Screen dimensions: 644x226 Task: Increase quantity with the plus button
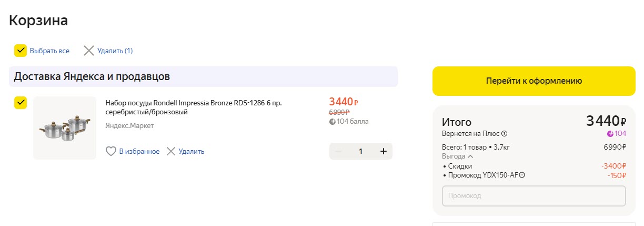(x=384, y=151)
